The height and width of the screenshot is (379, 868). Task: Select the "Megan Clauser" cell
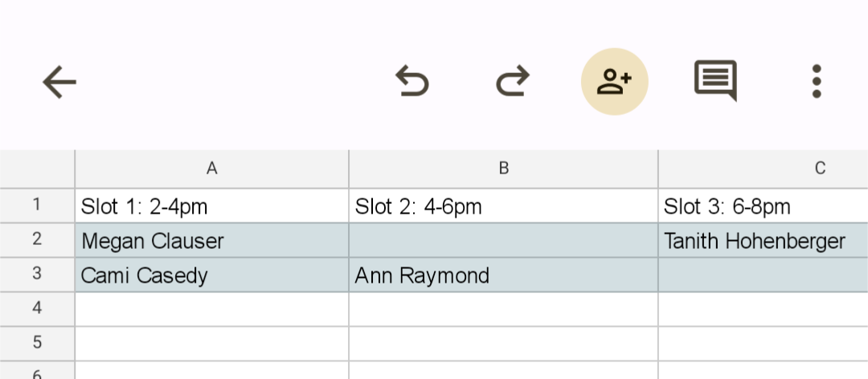pyautogui.click(x=211, y=241)
